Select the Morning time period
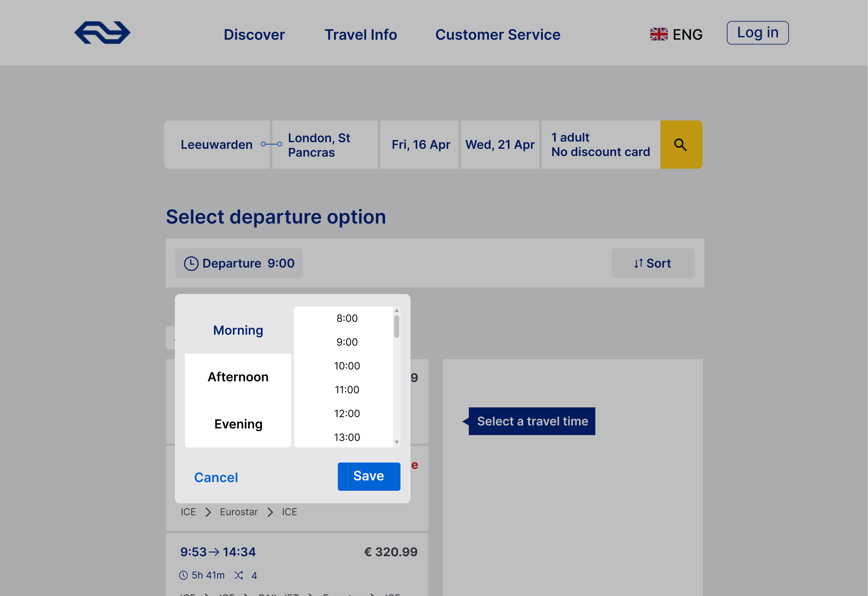This screenshot has height=596, width=868. pyautogui.click(x=238, y=330)
